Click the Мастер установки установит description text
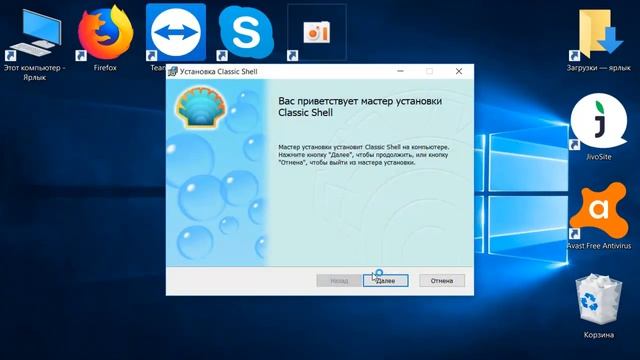640x360 pixels. (363, 155)
